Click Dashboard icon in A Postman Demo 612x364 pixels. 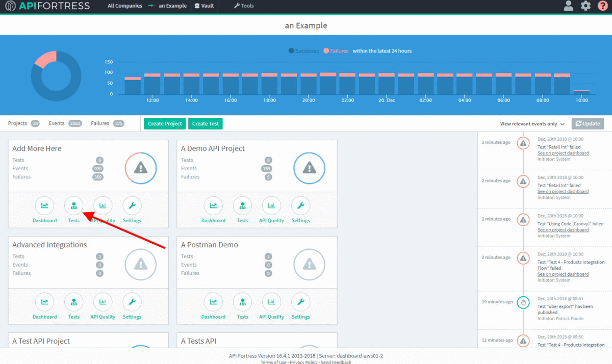[x=213, y=302]
